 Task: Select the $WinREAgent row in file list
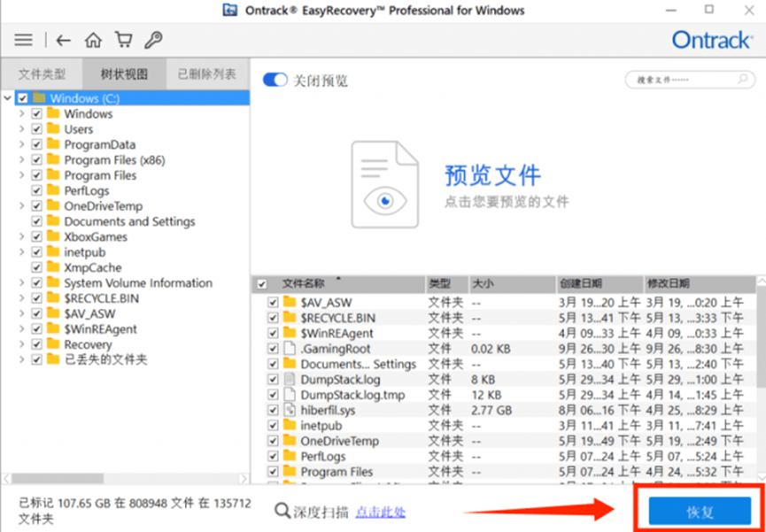[x=504, y=333]
